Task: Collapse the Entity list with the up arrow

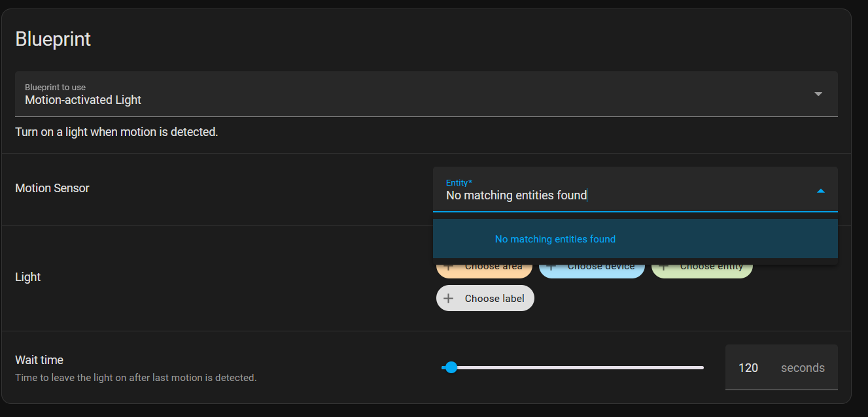Action: (x=820, y=191)
